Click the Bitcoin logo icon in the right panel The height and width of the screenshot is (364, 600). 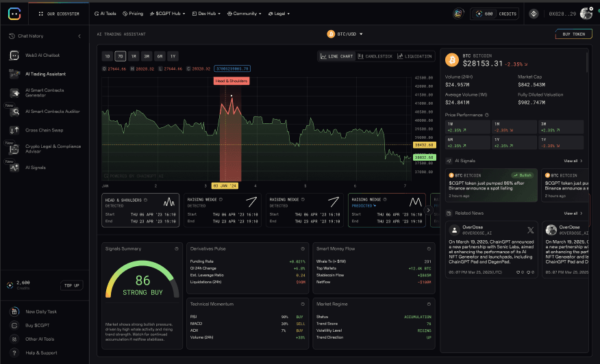[452, 60]
